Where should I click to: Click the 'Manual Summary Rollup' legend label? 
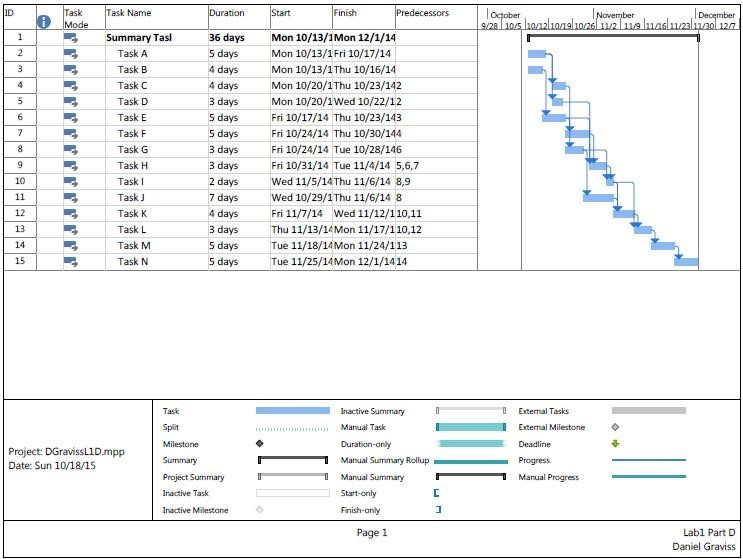pos(385,460)
